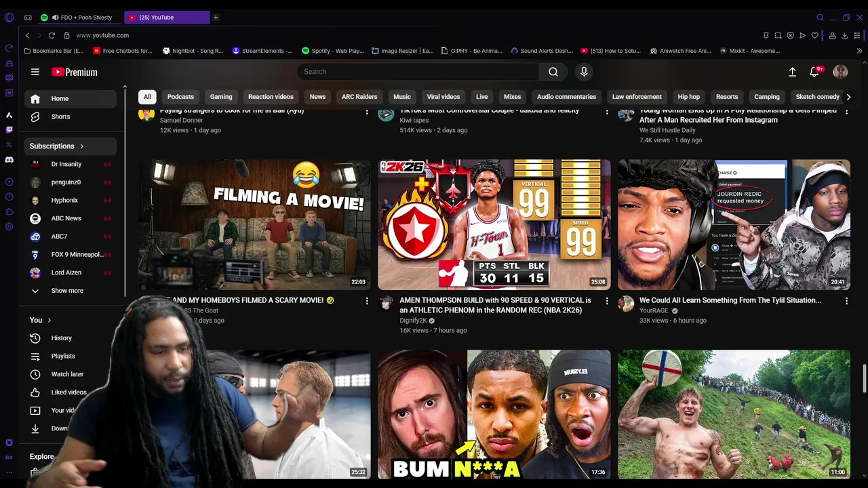This screenshot has width=868, height=488.
Task: Open YouTube notifications bell
Action: click(815, 72)
